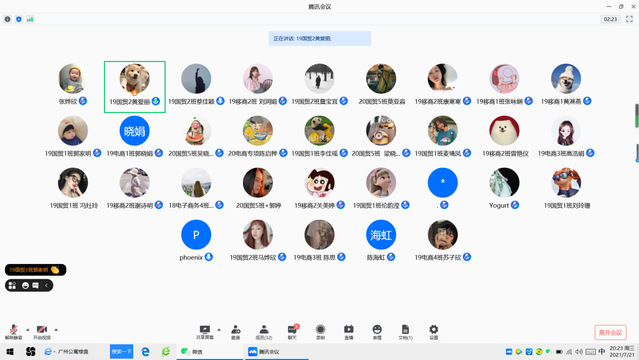Select the highlighted puppy avatar speaker tile
This screenshot has width=639, height=360.
tap(134, 87)
